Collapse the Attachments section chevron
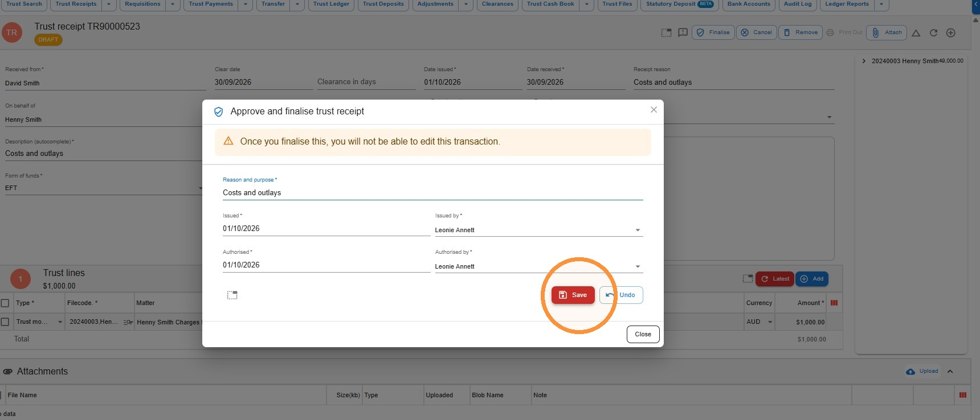 coord(950,372)
